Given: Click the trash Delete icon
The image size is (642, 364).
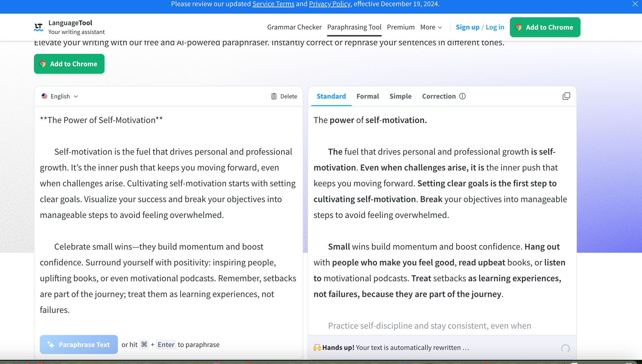Looking at the screenshot, I should (274, 96).
